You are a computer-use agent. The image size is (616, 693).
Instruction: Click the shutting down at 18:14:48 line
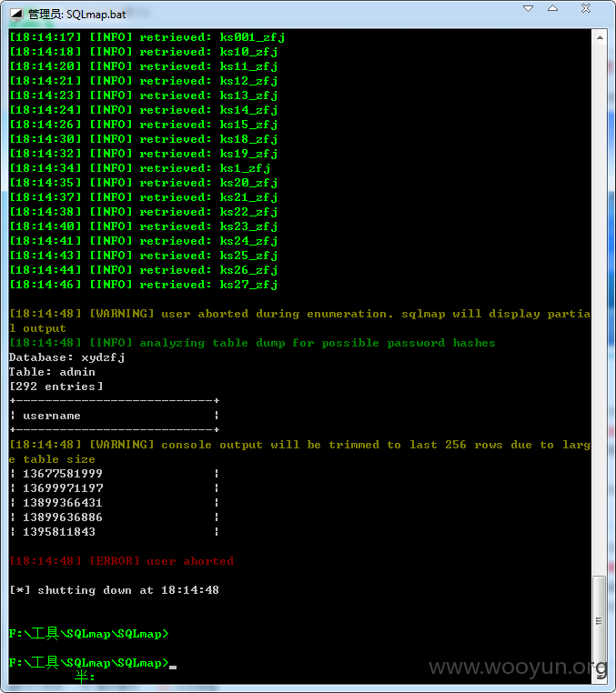pyautogui.click(x=114, y=590)
